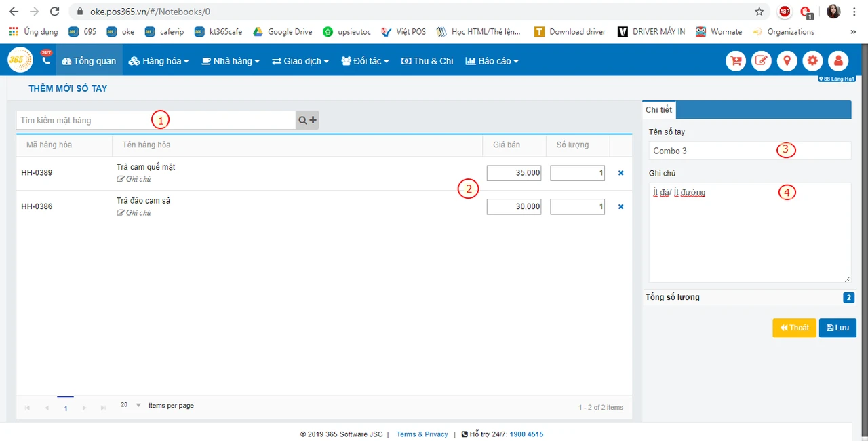Open the DRIVER MÁY IN bookmark
Viewport: 868px width, 441px height.
point(651,31)
